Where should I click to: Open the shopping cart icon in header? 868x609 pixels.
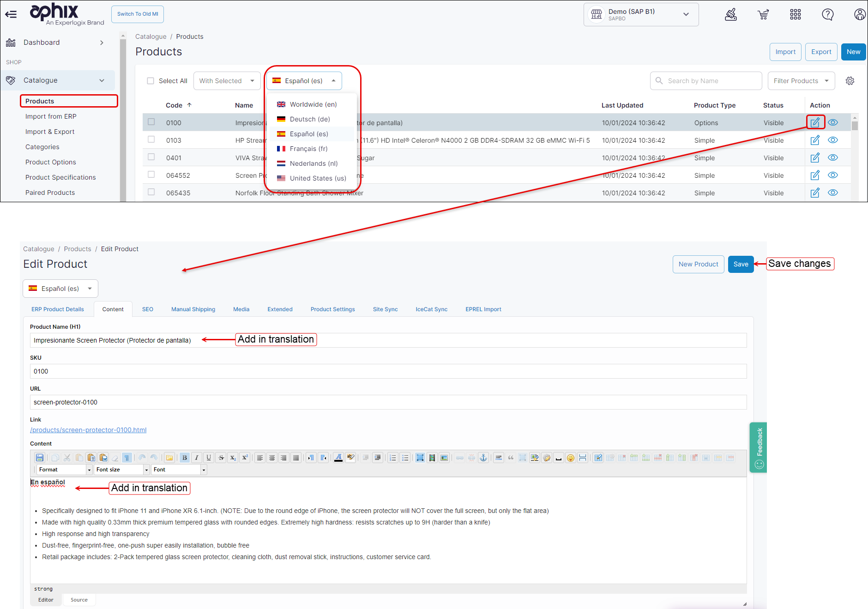(x=763, y=15)
